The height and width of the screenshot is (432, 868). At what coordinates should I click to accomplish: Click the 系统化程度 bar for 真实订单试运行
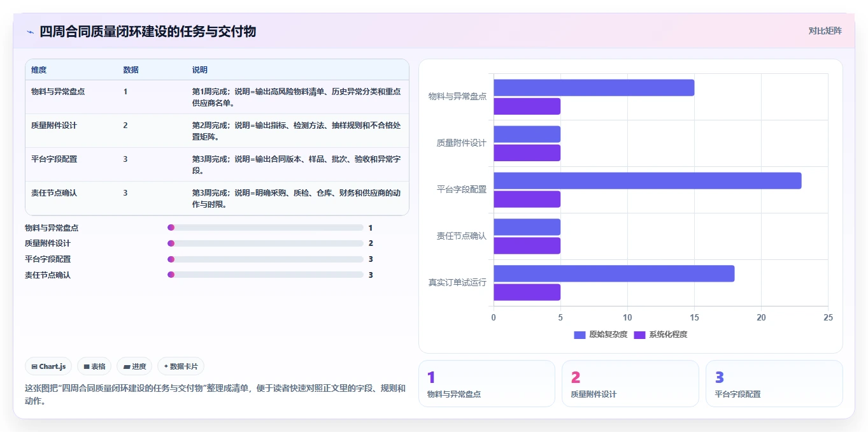[x=527, y=292]
